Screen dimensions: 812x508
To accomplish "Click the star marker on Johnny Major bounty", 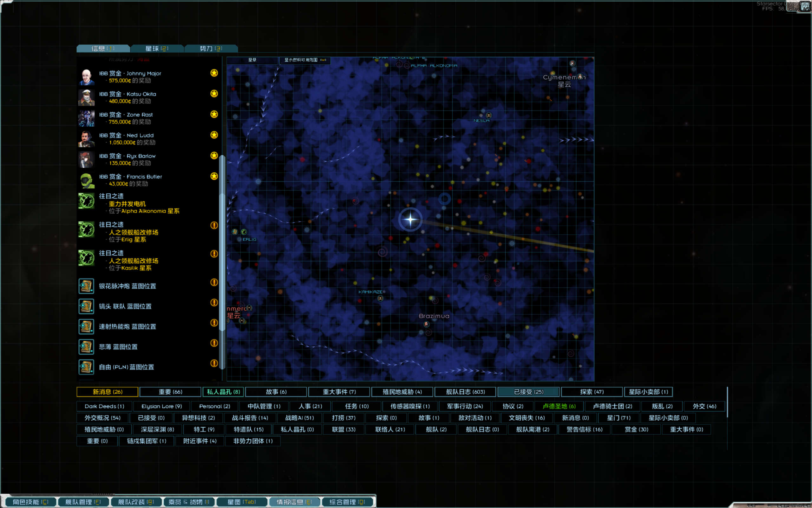I will 214,73.
